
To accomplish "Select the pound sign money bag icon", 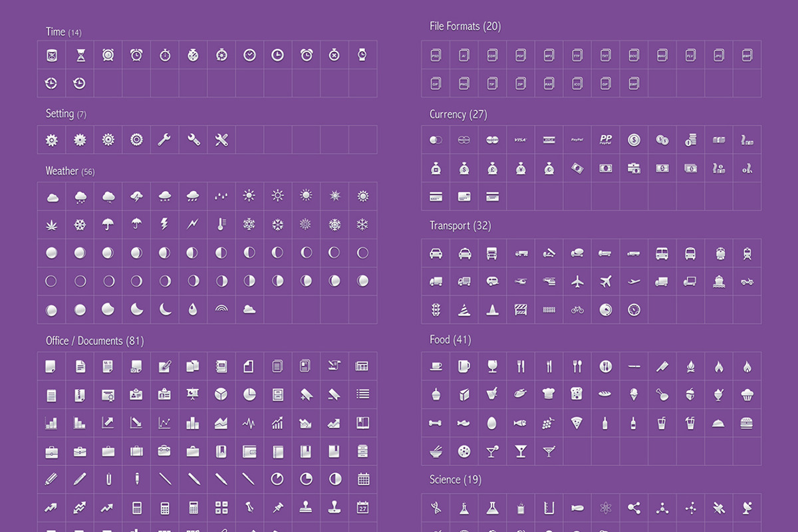I will [x=493, y=168].
